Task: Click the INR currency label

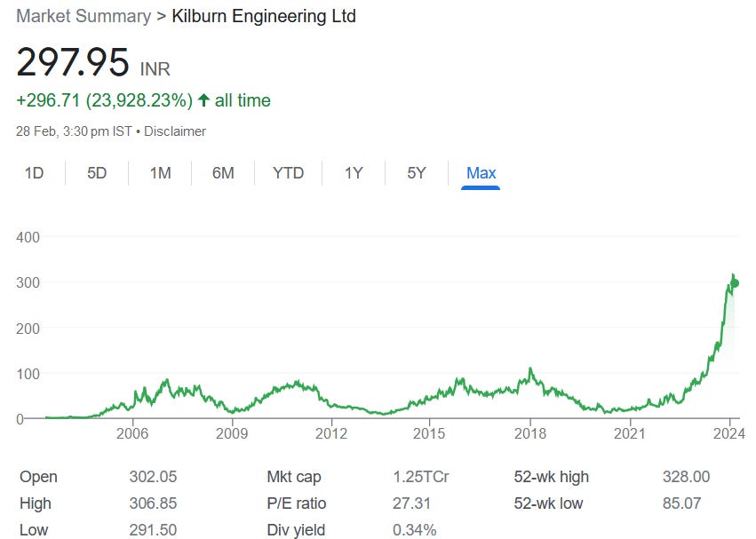Action: tap(155, 69)
